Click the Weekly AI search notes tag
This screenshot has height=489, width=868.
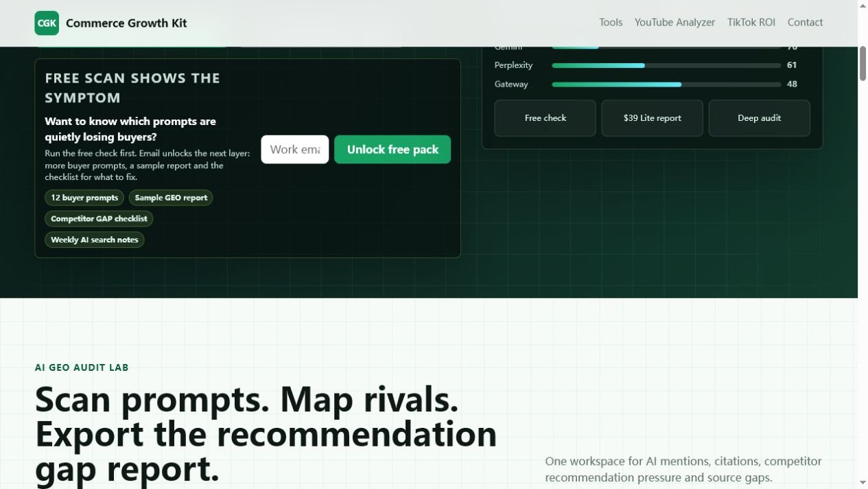[x=95, y=240]
